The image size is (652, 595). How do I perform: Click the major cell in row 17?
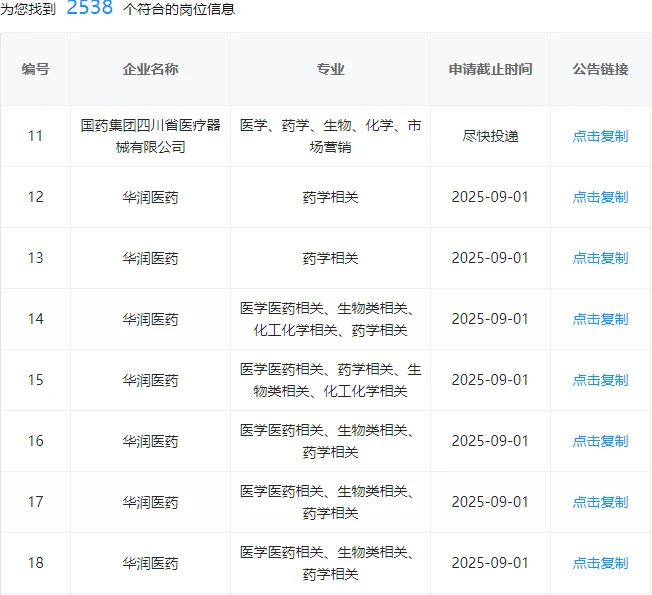pos(331,502)
